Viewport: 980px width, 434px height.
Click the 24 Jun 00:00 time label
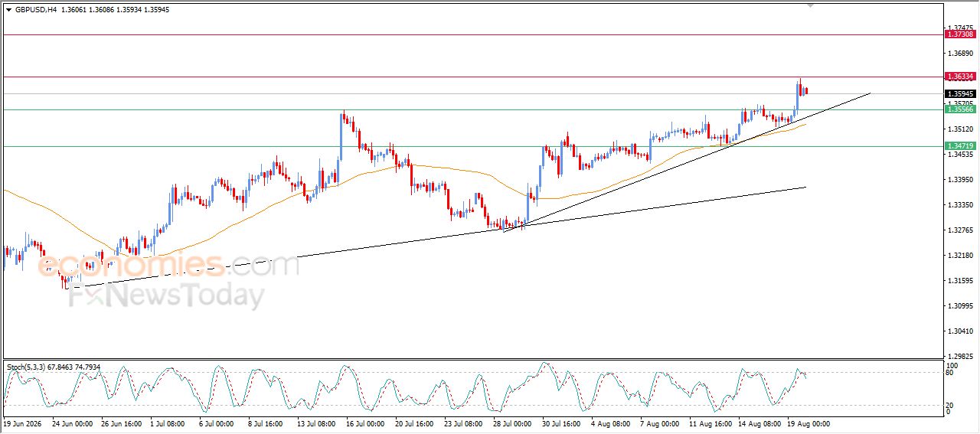click(x=72, y=423)
